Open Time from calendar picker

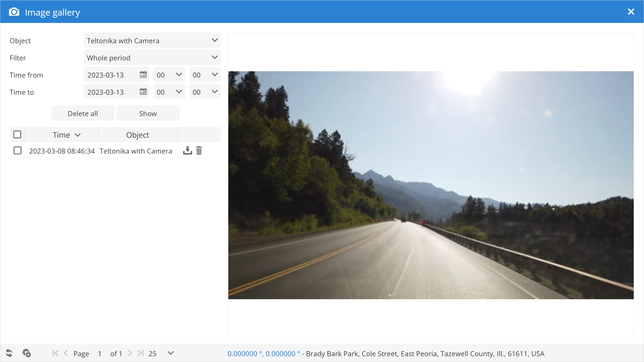pyautogui.click(x=143, y=75)
